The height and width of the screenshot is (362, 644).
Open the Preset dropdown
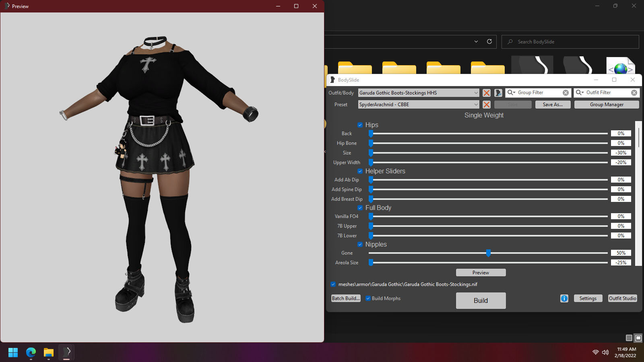coord(419,105)
